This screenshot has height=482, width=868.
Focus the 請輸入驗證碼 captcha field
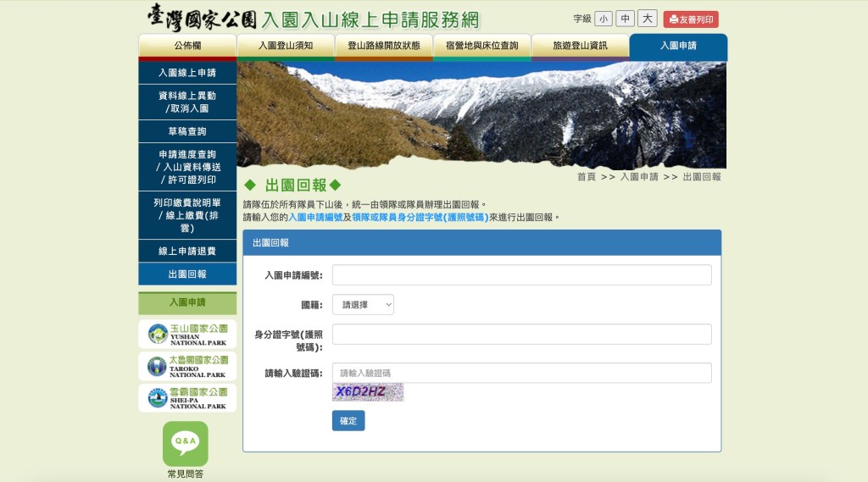point(521,373)
